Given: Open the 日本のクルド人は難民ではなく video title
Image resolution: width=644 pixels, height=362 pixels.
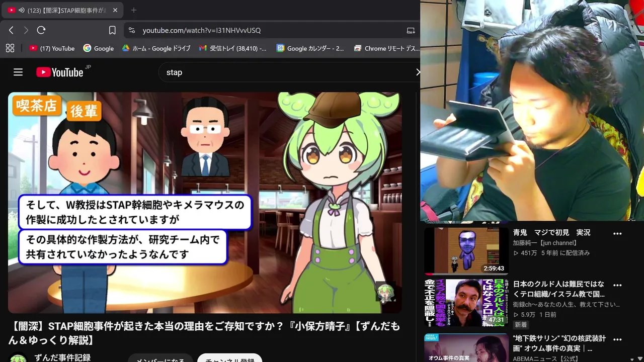Looking at the screenshot, I should click(x=558, y=289).
